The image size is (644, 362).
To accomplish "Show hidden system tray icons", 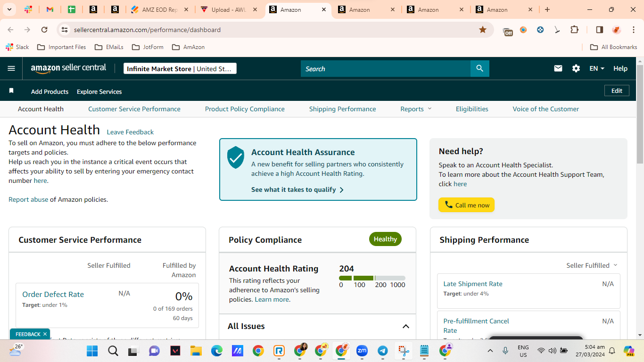I will 490,351.
